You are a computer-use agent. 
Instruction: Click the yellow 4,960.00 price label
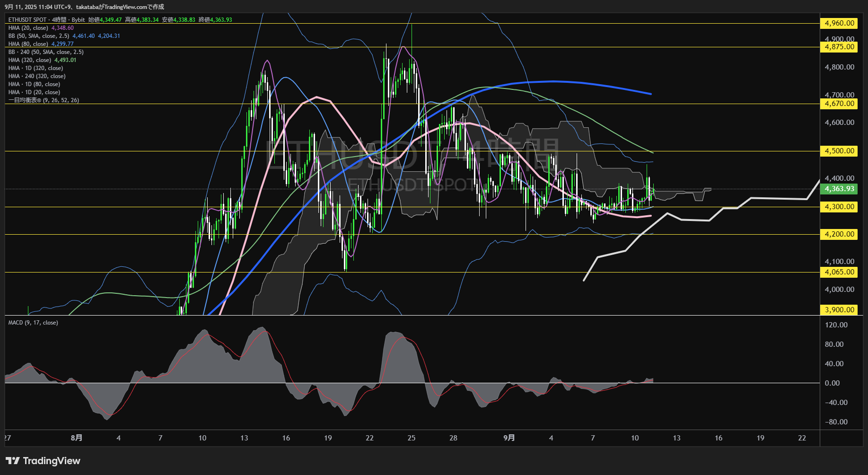pyautogui.click(x=840, y=23)
